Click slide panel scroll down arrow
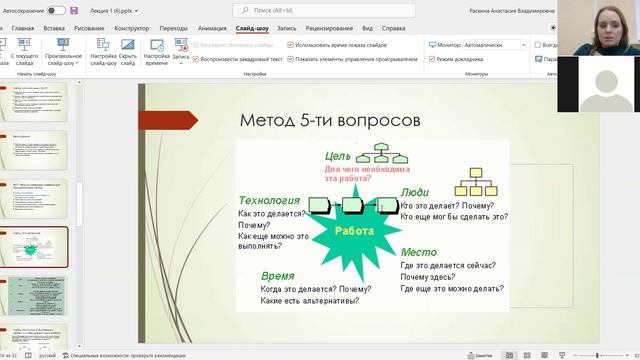Image resolution: width=640 pixels, height=360 pixels. pyautogui.click(x=79, y=346)
